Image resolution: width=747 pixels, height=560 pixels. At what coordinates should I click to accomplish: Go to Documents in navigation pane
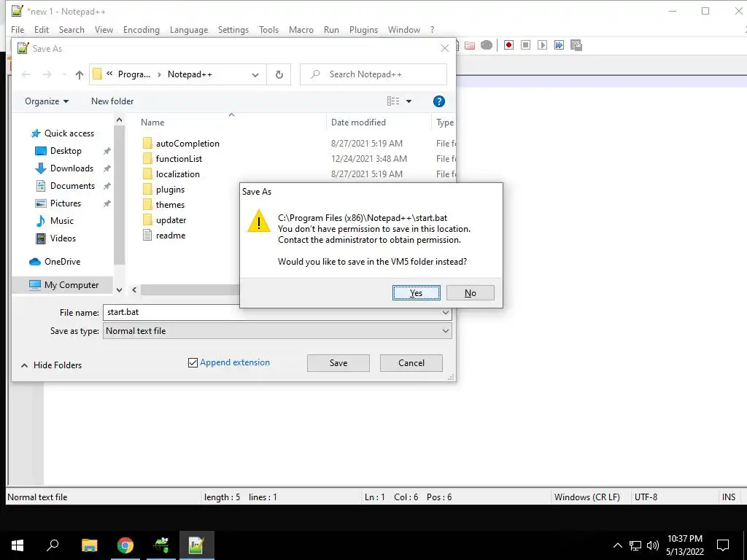pyautogui.click(x=72, y=186)
